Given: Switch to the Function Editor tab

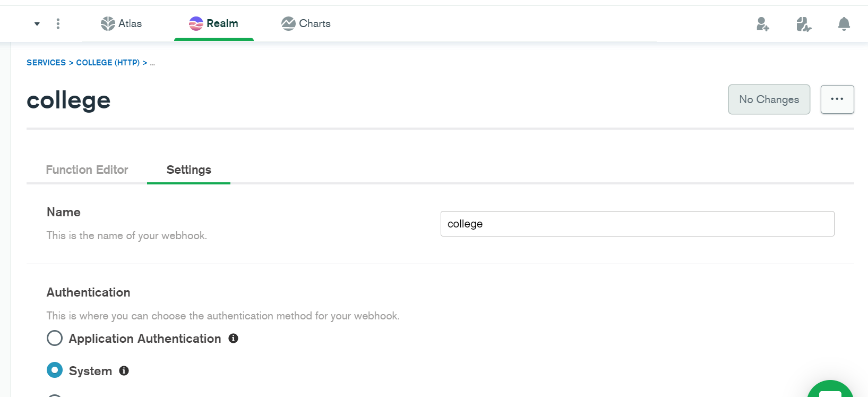Looking at the screenshot, I should (x=87, y=170).
